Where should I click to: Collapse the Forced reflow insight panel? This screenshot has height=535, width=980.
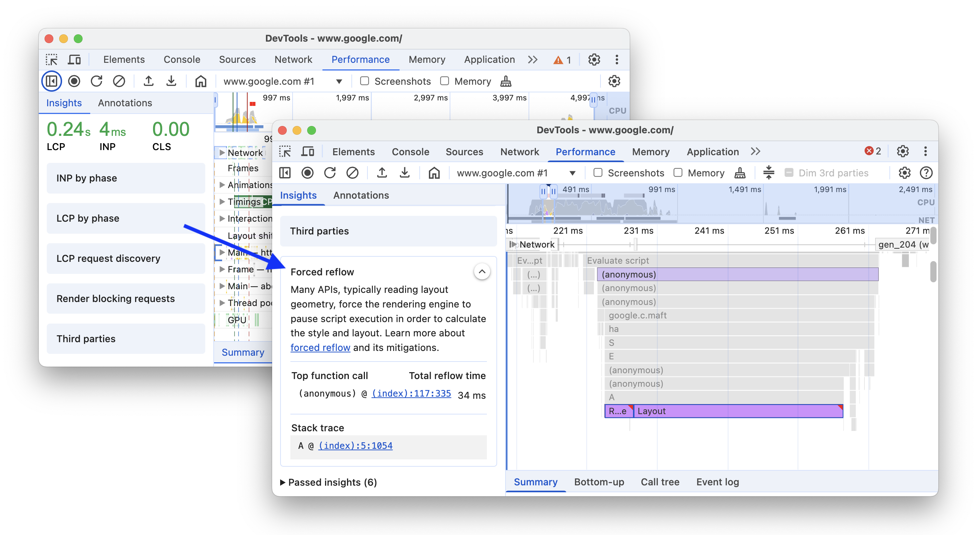[482, 271]
